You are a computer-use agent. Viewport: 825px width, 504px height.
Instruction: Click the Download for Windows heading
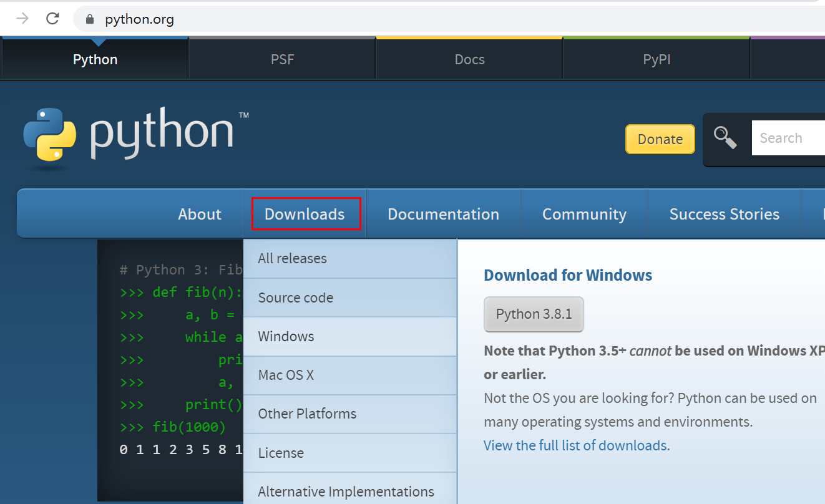click(568, 275)
